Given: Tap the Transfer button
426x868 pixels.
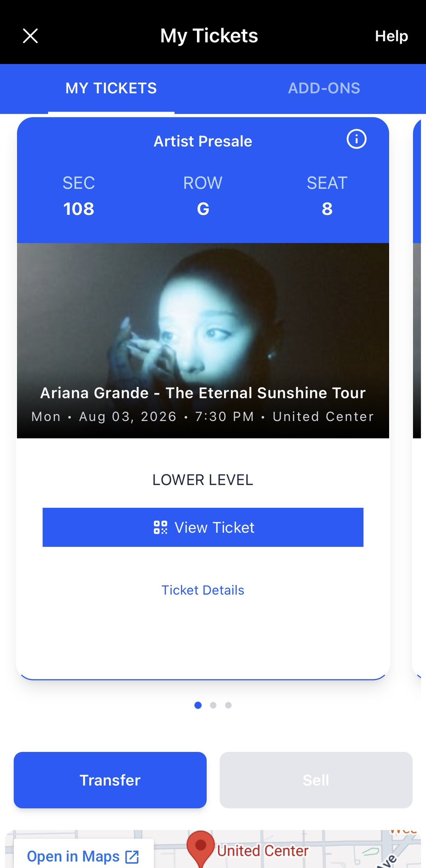Looking at the screenshot, I should coord(110,780).
